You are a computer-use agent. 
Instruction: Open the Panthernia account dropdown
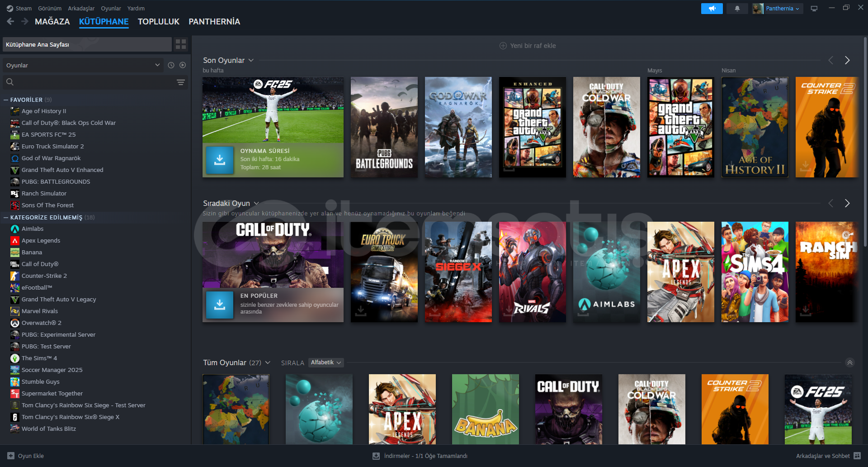tap(783, 9)
